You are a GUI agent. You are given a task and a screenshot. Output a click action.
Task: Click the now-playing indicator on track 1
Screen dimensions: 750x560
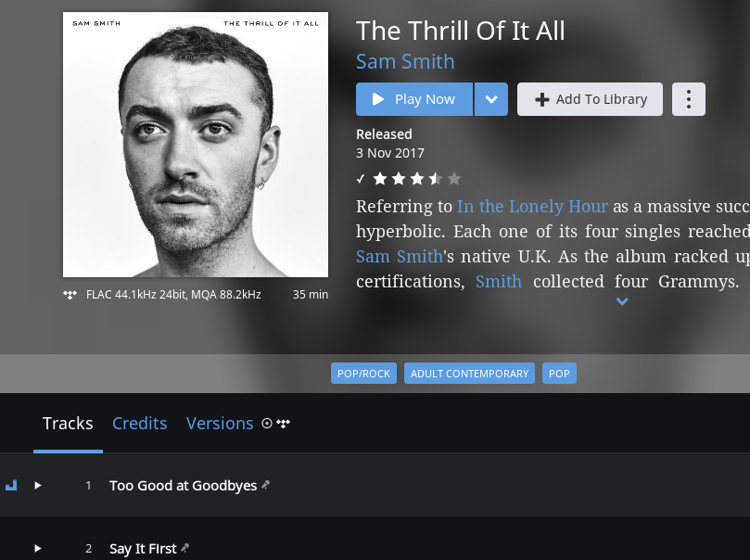11,486
